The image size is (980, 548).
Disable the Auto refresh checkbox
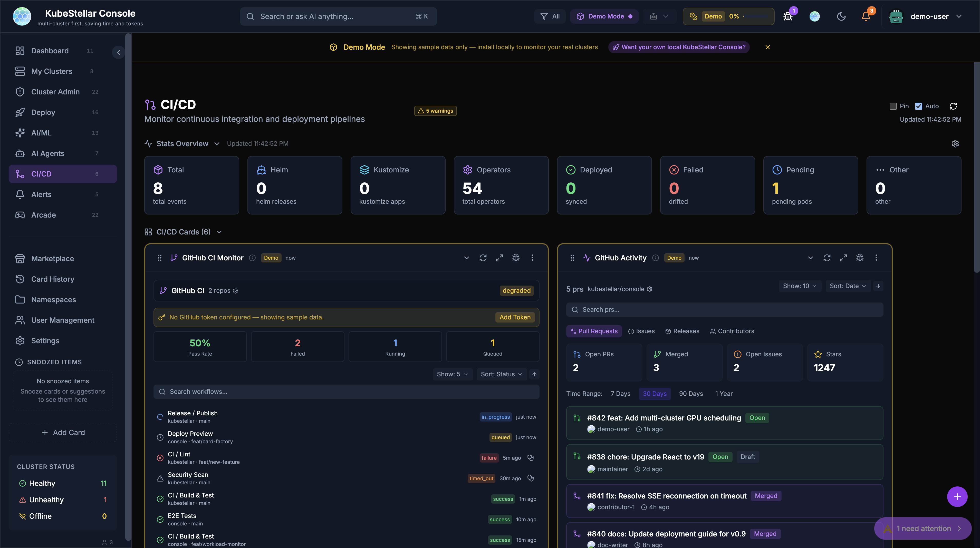[x=919, y=106]
